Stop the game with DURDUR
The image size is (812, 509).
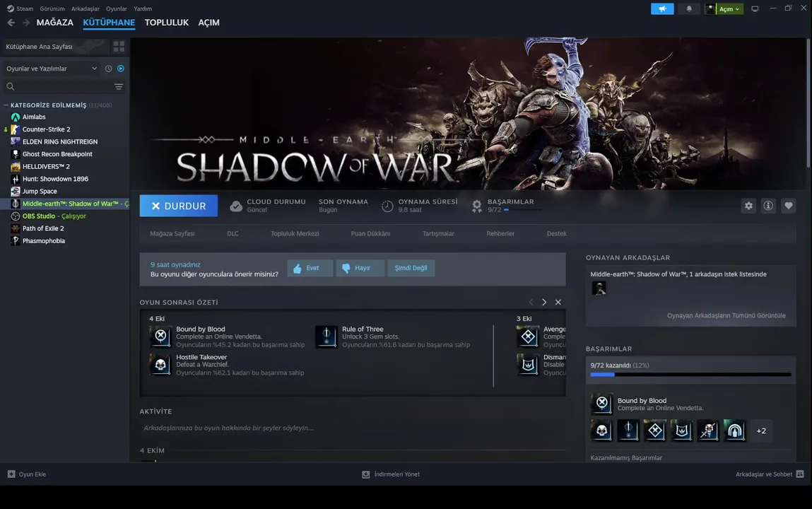pyautogui.click(x=179, y=206)
